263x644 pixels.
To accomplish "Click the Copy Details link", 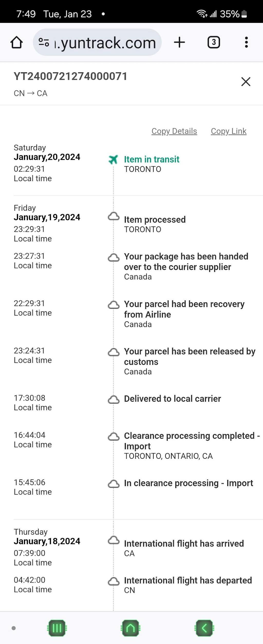I will click(x=174, y=131).
